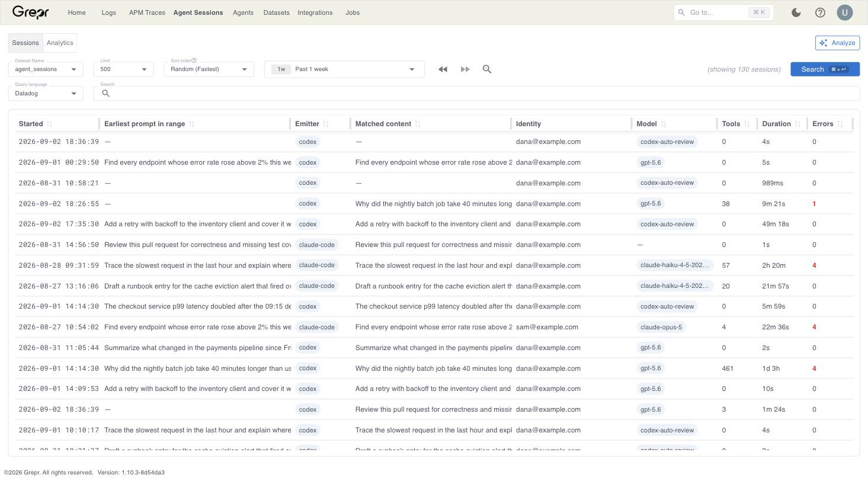
Task: Click the Analyze button
Action: [x=837, y=43]
